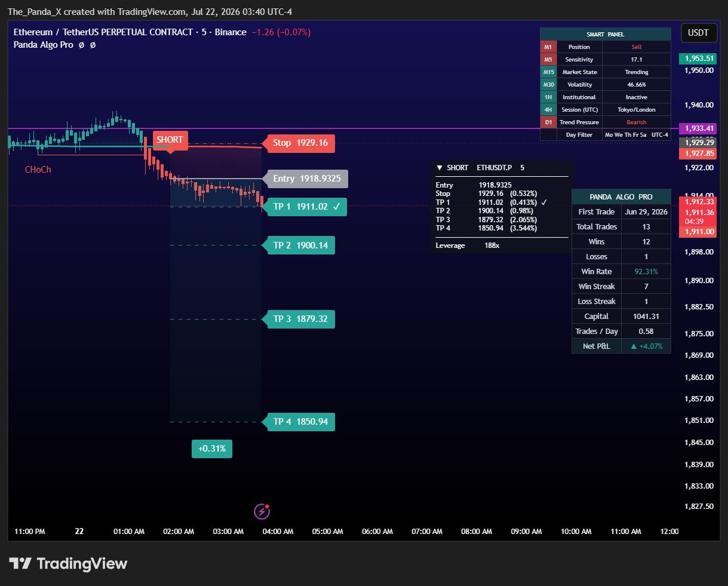Click the D1 timeframe cell in Smart Panel

(549, 122)
